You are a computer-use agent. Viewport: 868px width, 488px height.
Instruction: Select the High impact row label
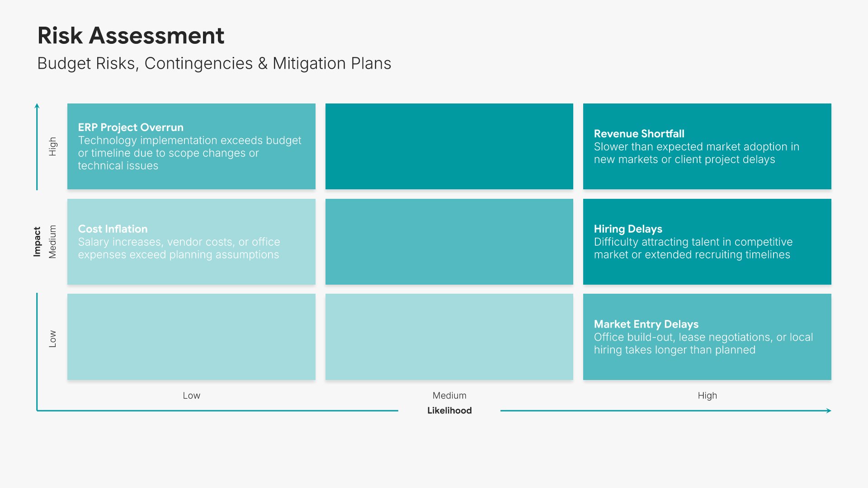point(52,146)
